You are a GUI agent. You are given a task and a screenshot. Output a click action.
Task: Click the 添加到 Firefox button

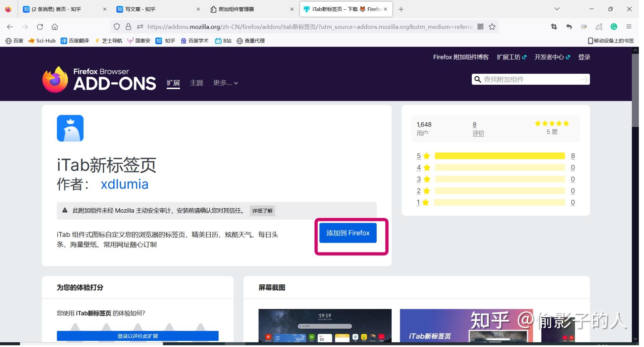tap(348, 232)
